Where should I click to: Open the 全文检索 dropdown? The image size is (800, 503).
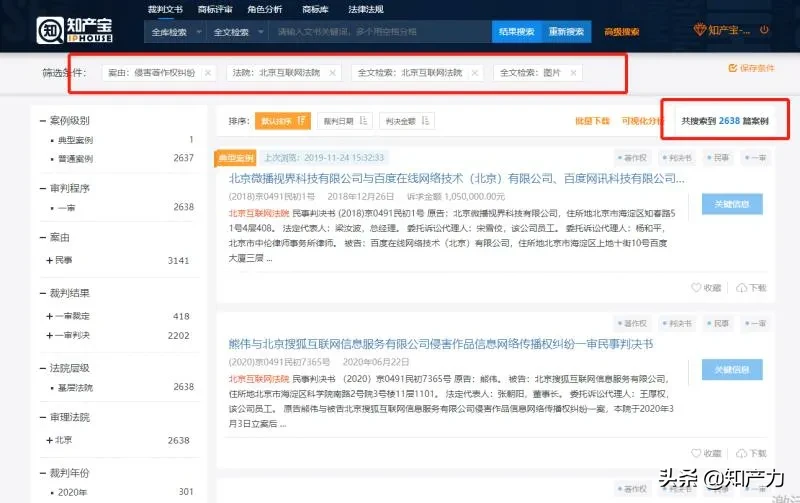coord(237,32)
